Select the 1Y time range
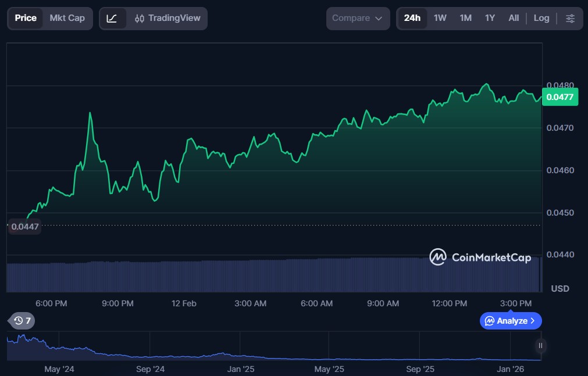Image resolution: width=588 pixels, height=376 pixels. pyautogui.click(x=490, y=19)
